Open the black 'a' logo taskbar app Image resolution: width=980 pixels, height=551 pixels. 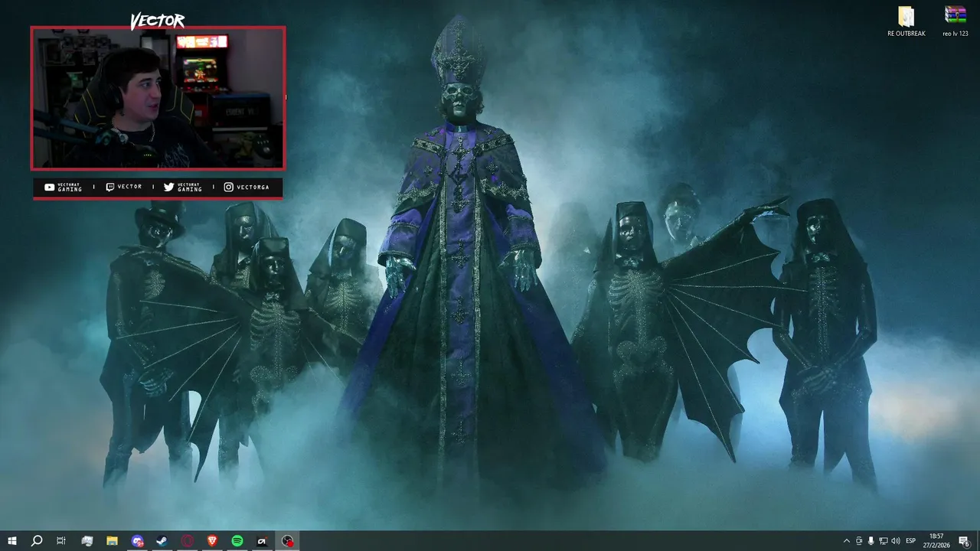tap(262, 541)
